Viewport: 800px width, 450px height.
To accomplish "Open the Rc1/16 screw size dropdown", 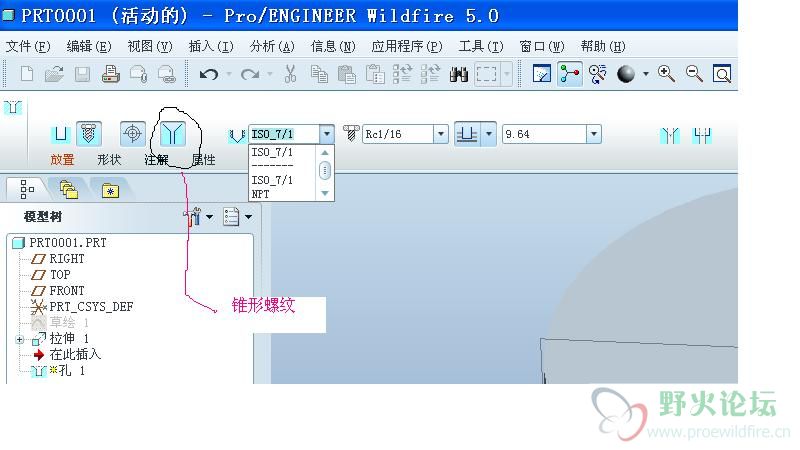I will pyautogui.click(x=441, y=134).
